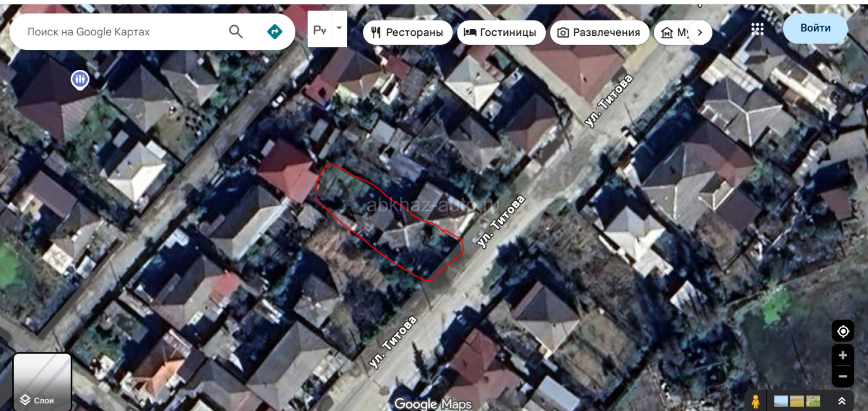Select the Развлечения category chip
Viewport: 868px width, 411px height.
point(599,32)
